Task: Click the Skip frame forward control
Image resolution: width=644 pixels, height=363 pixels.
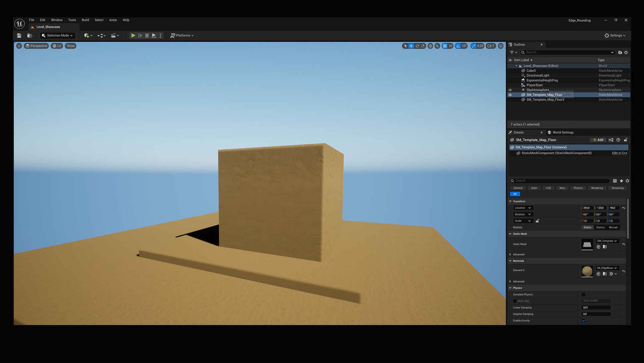Action: click(140, 36)
